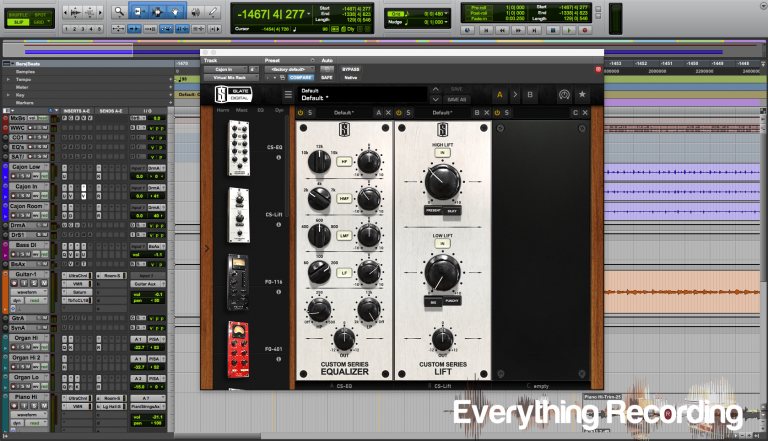
Task: Click the Stop button in transport
Action: tap(552, 30)
